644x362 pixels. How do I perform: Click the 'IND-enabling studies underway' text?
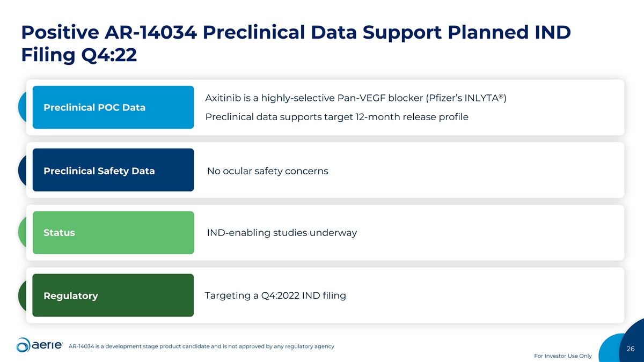282,233
